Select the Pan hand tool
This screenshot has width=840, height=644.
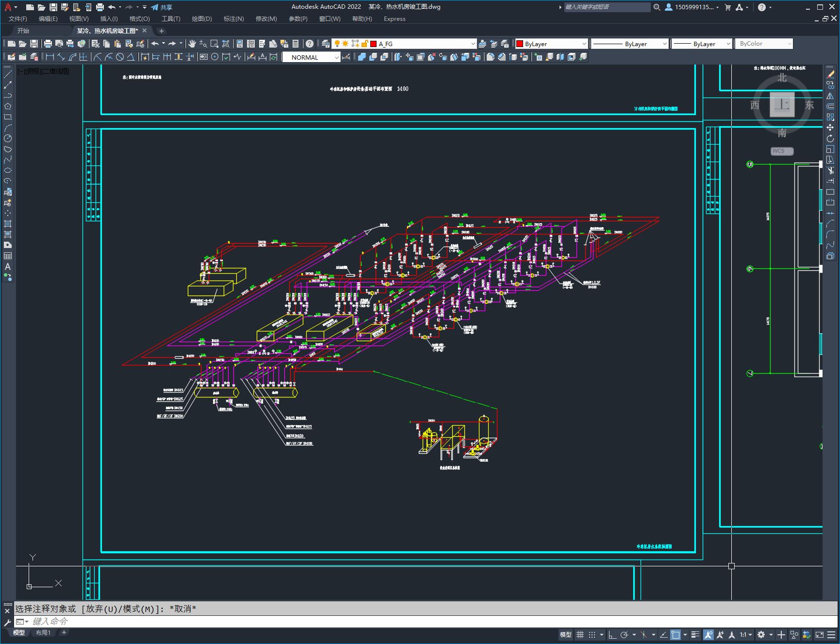192,44
